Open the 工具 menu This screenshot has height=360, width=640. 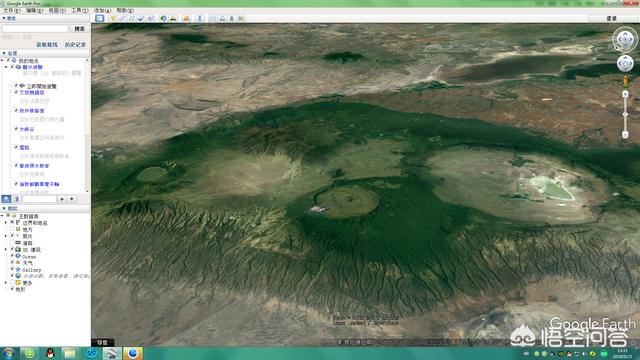pos(80,10)
